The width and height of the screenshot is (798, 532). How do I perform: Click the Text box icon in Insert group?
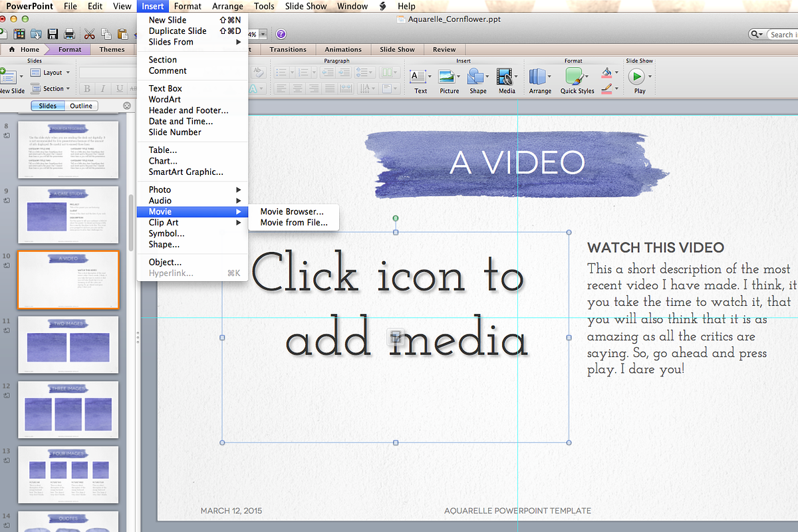tap(418, 76)
